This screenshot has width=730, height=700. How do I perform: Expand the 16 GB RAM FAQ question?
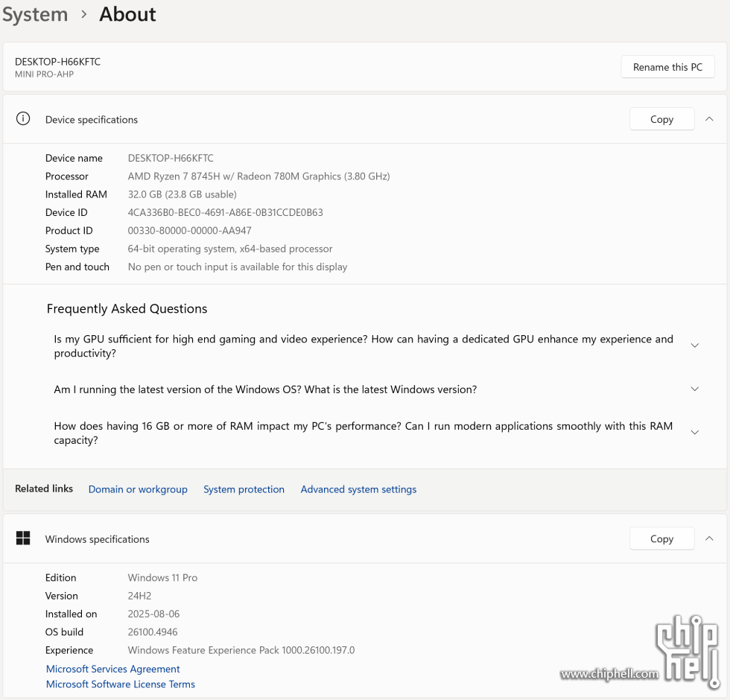tap(694, 433)
